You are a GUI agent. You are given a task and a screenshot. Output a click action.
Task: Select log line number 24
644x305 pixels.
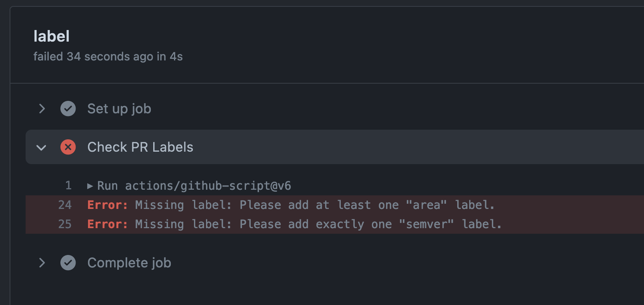(65, 205)
